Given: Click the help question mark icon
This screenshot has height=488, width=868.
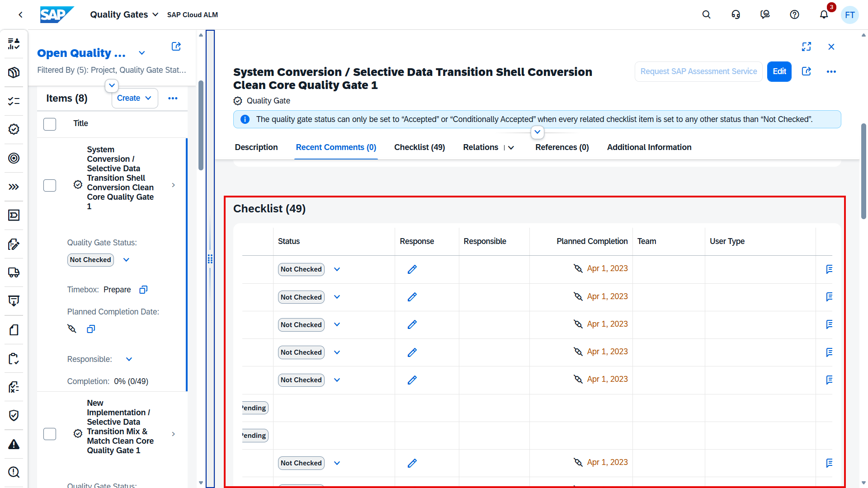Looking at the screenshot, I should (794, 15).
